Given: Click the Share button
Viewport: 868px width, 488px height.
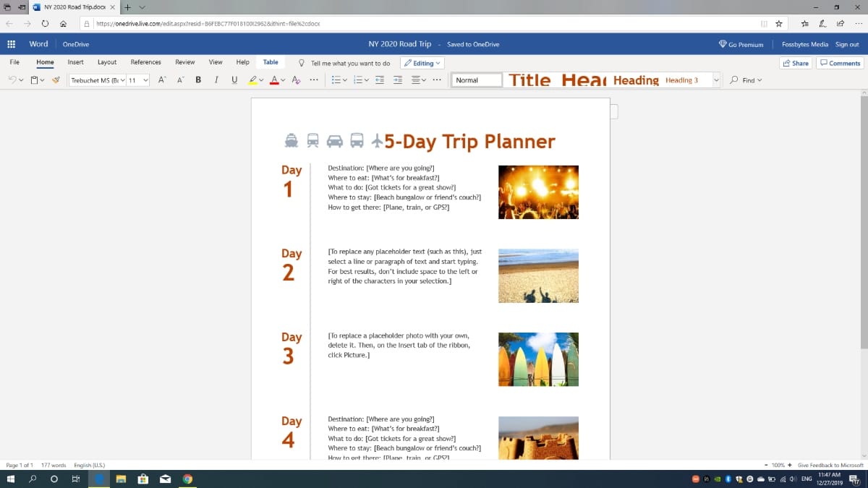Looking at the screenshot, I should pyautogui.click(x=796, y=63).
